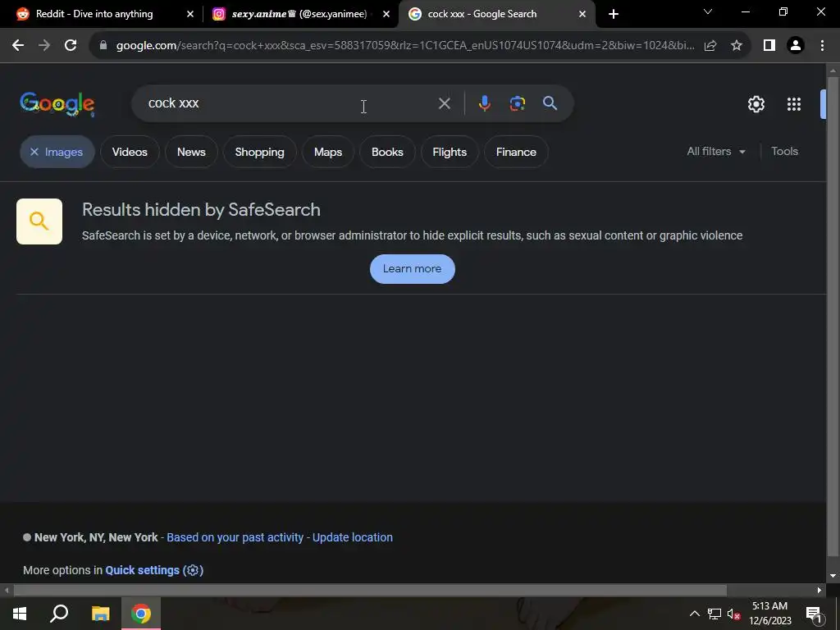The image size is (840, 630).
Task: Click the "New York, NY, New York" location text
Action: tap(96, 537)
